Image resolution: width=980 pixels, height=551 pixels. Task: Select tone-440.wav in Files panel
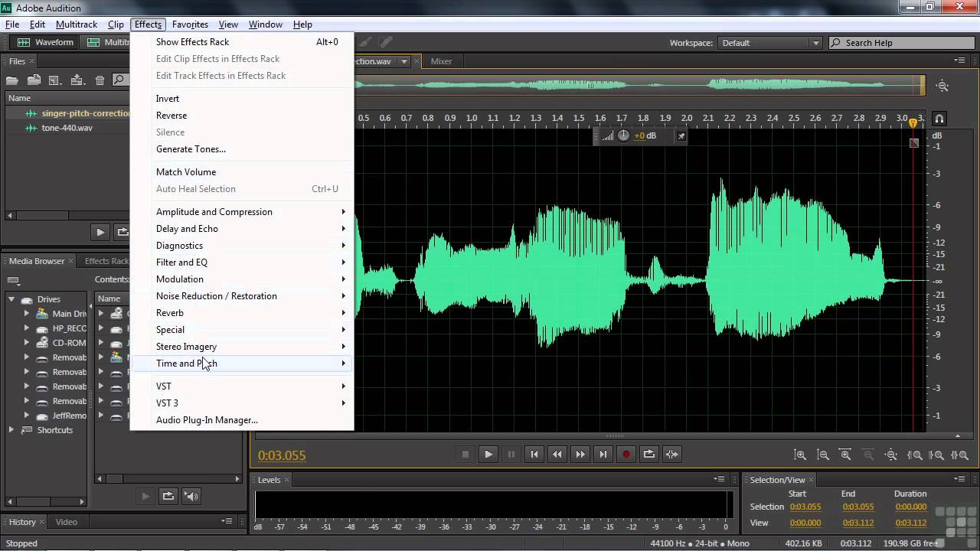[67, 128]
